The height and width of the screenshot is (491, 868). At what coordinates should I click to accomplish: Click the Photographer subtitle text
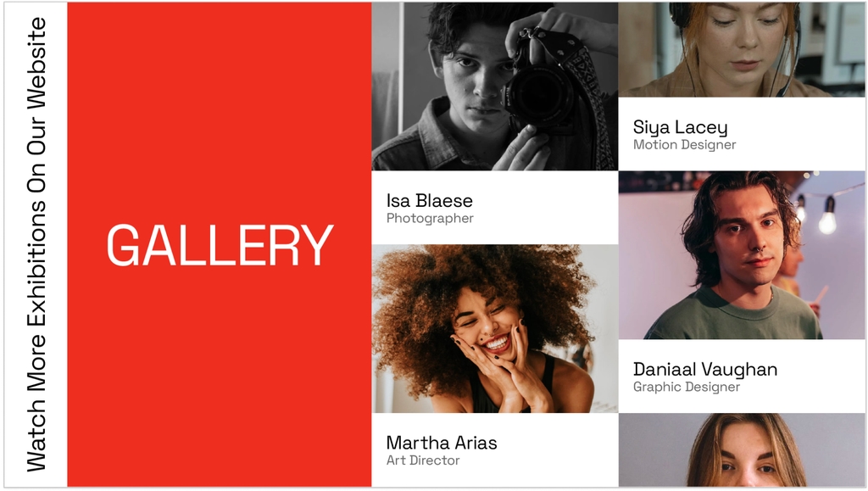pos(430,218)
